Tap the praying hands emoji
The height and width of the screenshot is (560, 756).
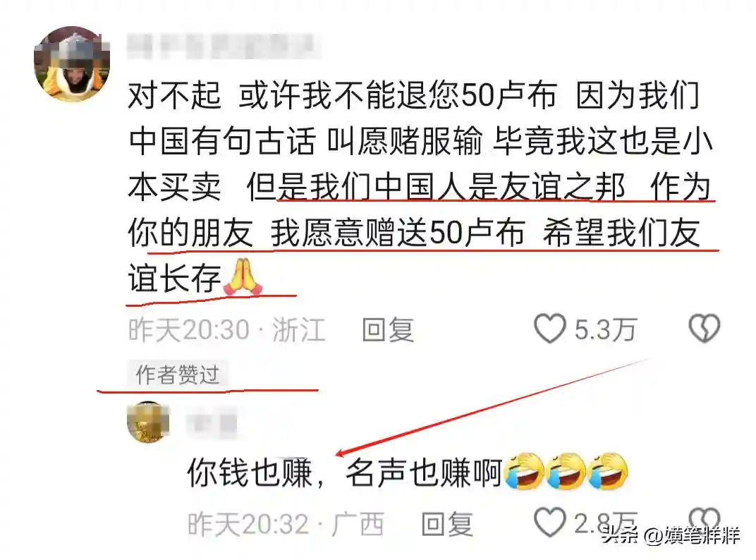(x=243, y=277)
